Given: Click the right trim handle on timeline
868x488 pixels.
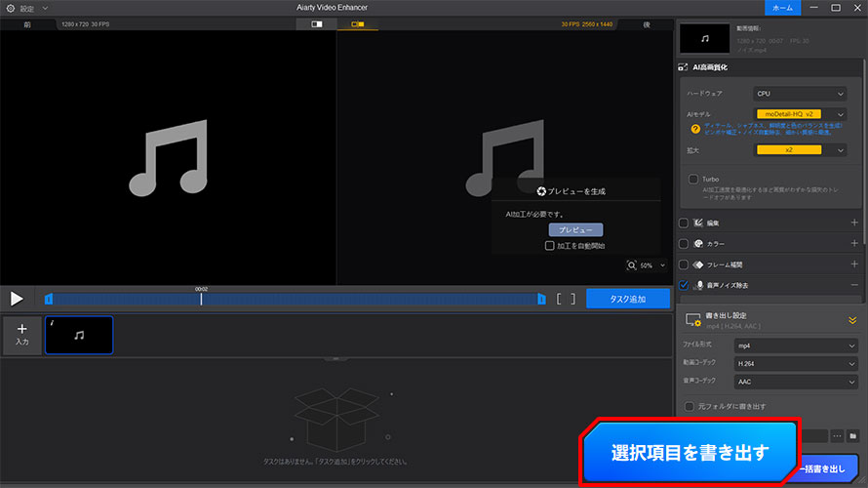Looking at the screenshot, I should pos(541,299).
